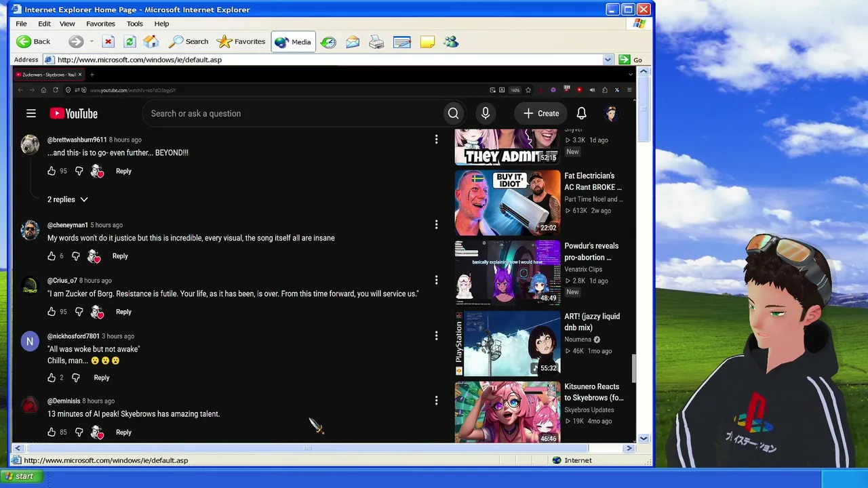The image size is (868, 488).
Task: Reply to @cheneyman1's comment
Action: point(120,256)
